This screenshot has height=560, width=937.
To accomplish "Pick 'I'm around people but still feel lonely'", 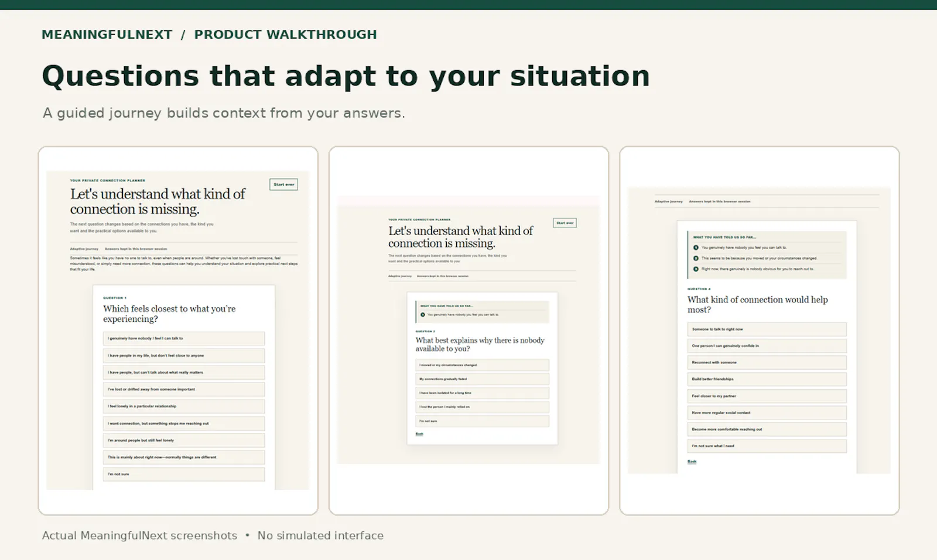I will click(x=184, y=440).
